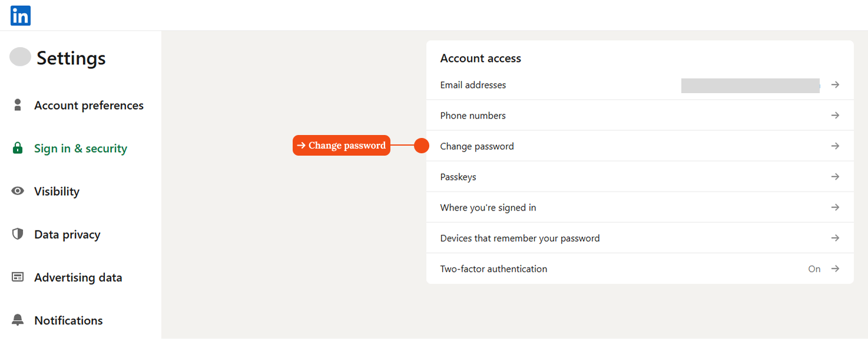The image size is (868, 339).
Task: Click the green lock icon
Action: tap(18, 148)
